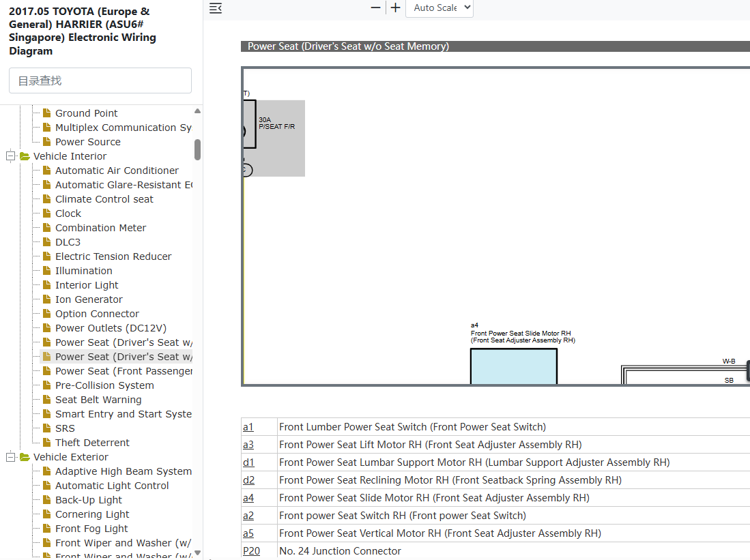Click the Smart Entry and Start icon
This screenshot has width=750, height=560.
coord(47,414)
